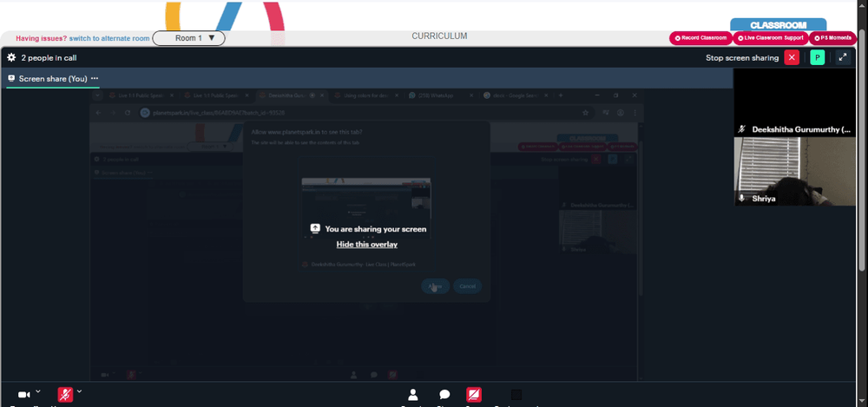Select Deekshitha Gurumurthy's video tile
Screen dimensions: 868x407
(794, 102)
